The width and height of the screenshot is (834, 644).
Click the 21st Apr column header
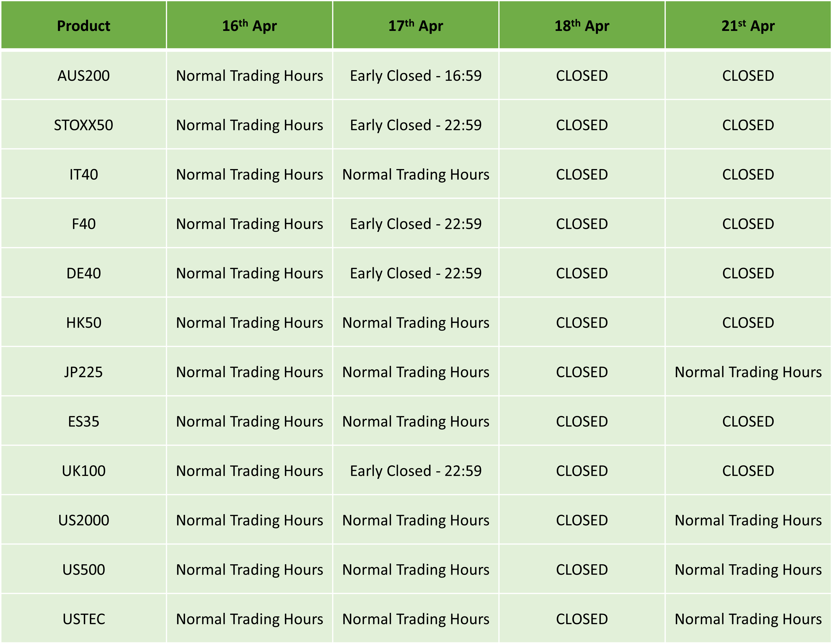748,25
